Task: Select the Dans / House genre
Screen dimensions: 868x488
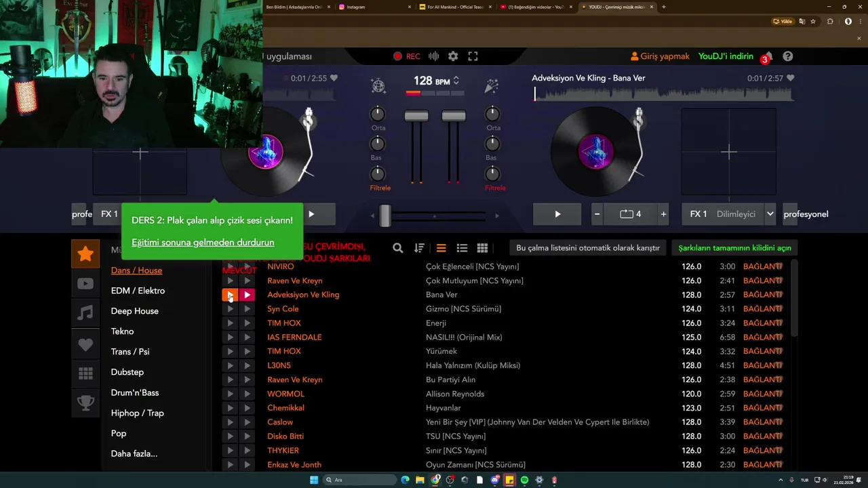Action: point(136,270)
